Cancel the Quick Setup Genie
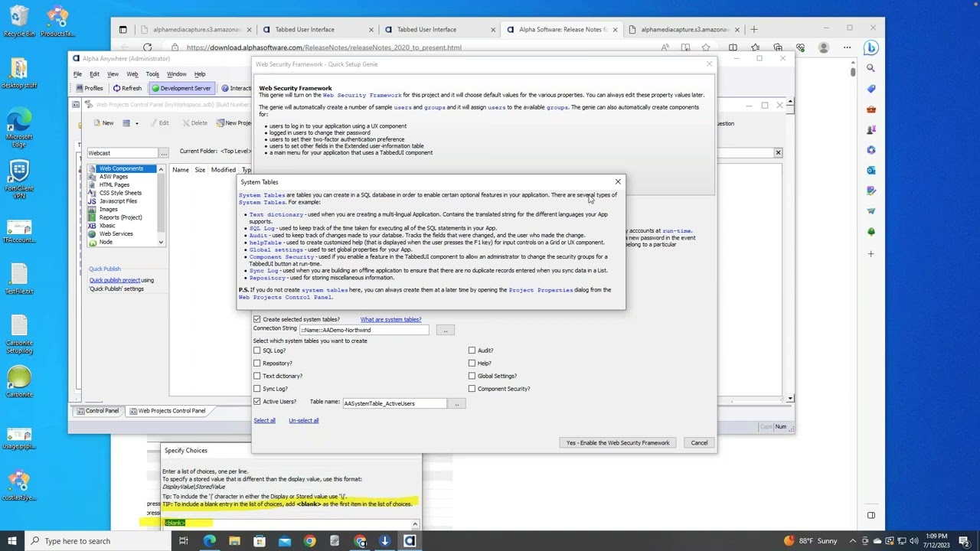The height and width of the screenshot is (551, 980). 699,443
